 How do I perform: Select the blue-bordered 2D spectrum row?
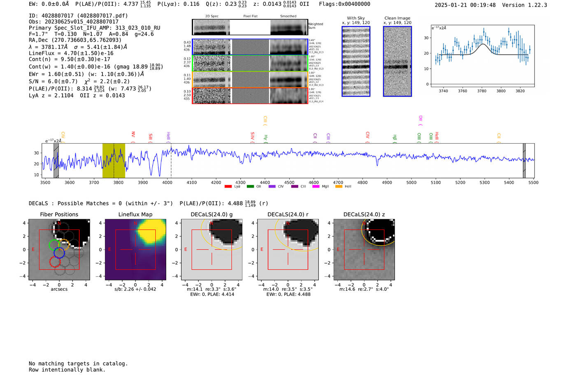(x=250, y=47)
